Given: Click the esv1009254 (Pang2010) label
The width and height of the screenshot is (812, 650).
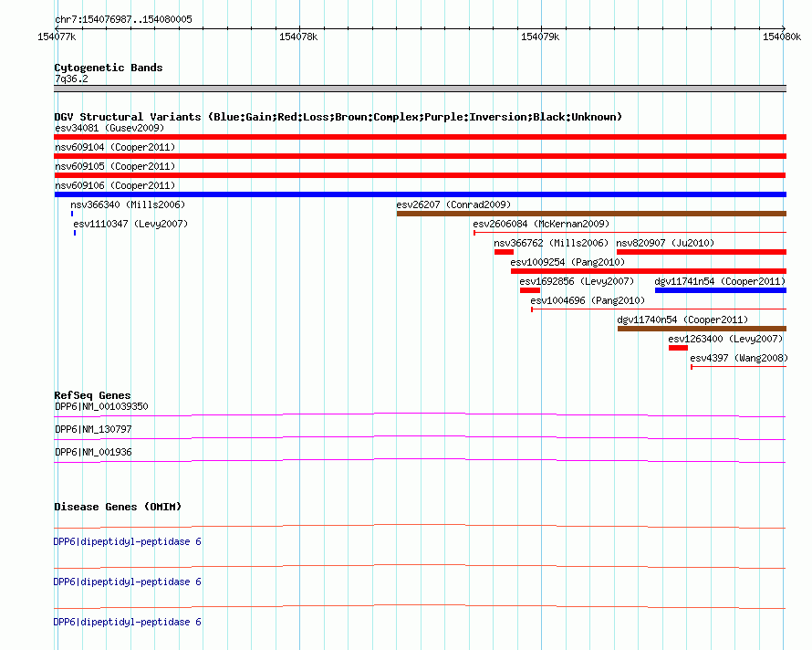Looking at the screenshot, I should 567,262.
